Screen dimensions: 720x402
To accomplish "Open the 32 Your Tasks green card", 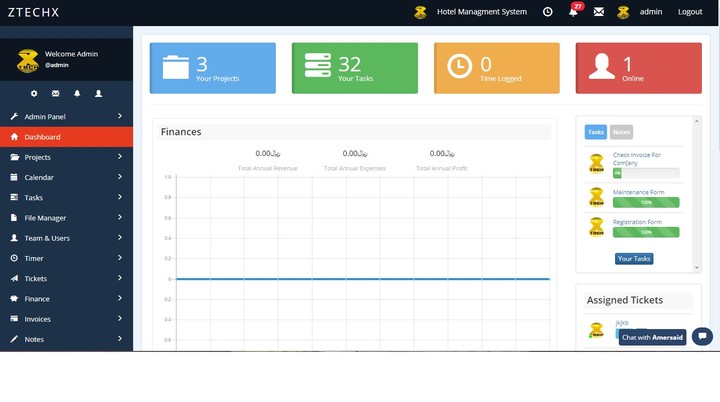I will (354, 68).
